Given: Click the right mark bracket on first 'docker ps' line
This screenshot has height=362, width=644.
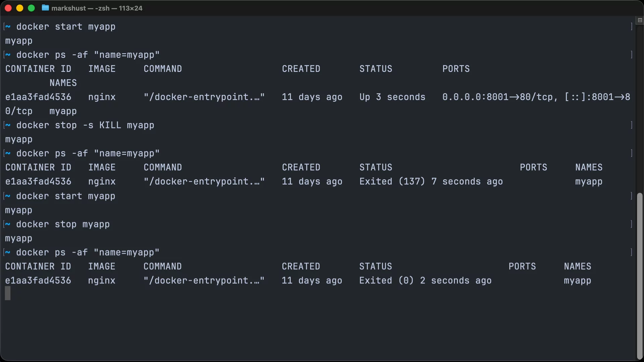Looking at the screenshot, I should point(631,55).
